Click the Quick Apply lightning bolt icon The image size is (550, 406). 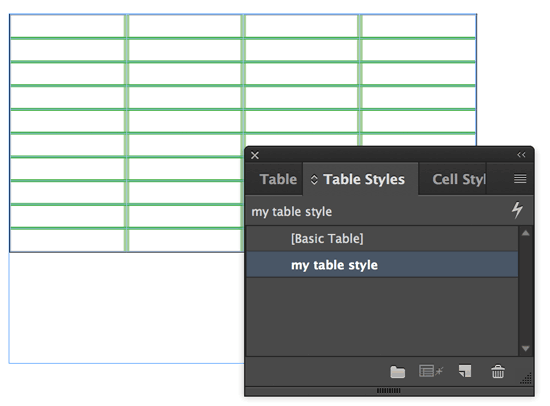point(517,210)
